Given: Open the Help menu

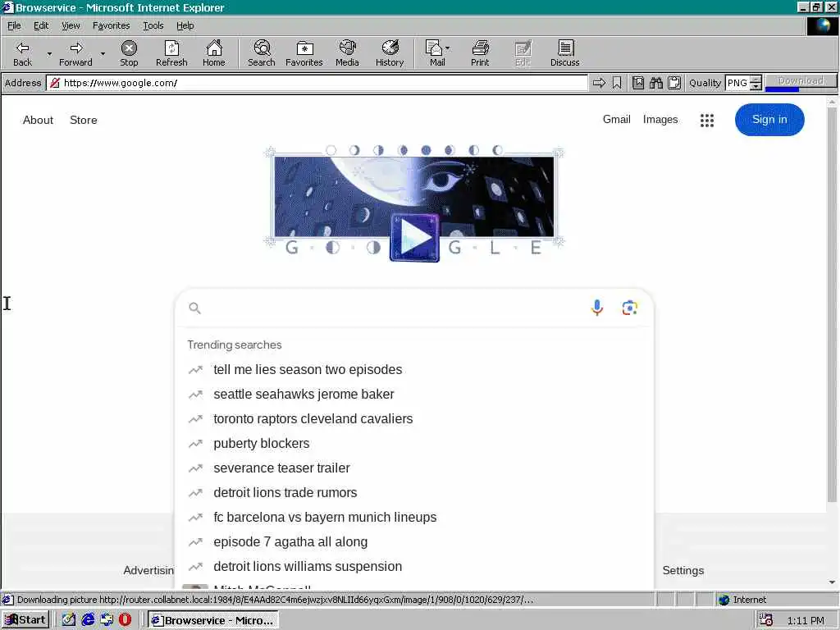Looking at the screenshot, I should coord(185,25).
